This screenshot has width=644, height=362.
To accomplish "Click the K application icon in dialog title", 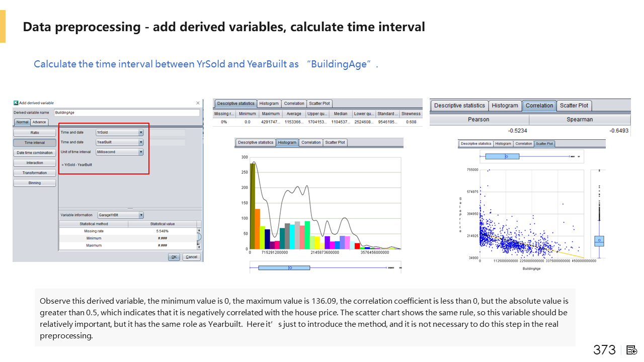I will pos(16,103).
